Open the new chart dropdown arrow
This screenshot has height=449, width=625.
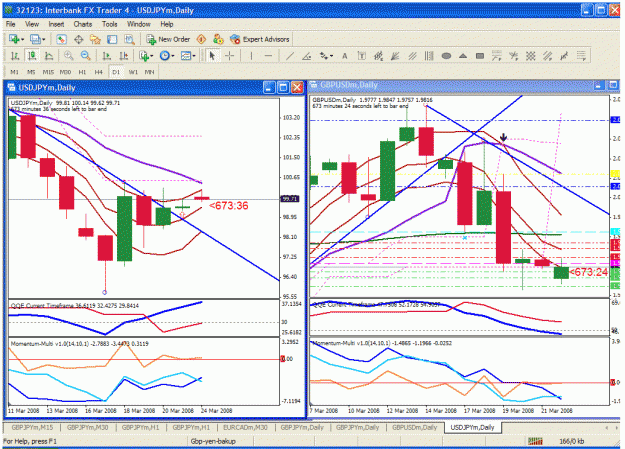coord(22,39)
